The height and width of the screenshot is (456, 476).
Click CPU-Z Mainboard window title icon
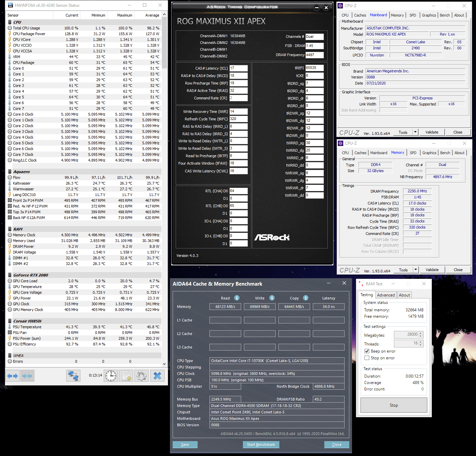click(341, 6)
